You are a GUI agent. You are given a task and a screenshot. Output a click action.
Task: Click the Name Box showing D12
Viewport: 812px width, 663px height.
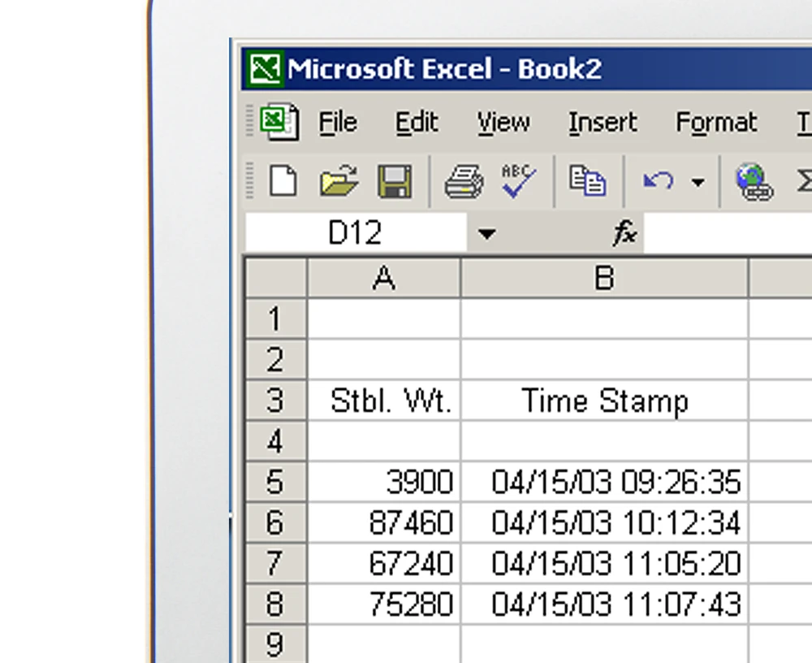coord(356,234)
